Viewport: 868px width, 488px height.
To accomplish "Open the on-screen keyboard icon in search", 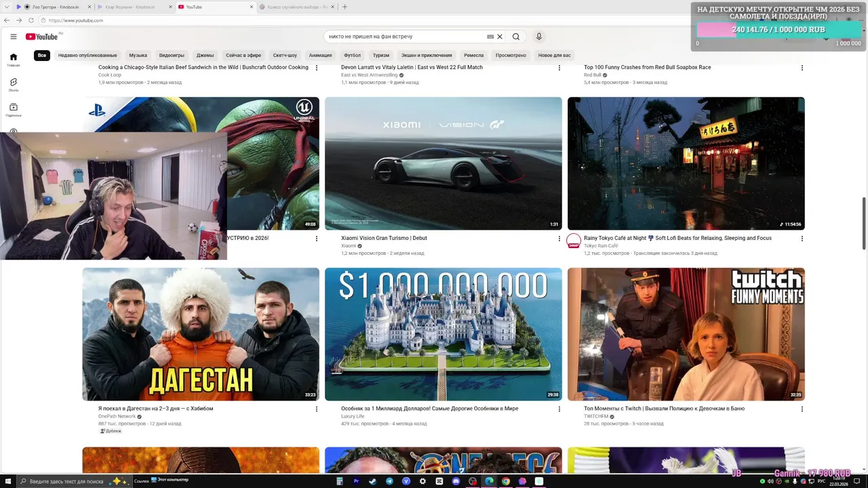I will coord(490,37).
